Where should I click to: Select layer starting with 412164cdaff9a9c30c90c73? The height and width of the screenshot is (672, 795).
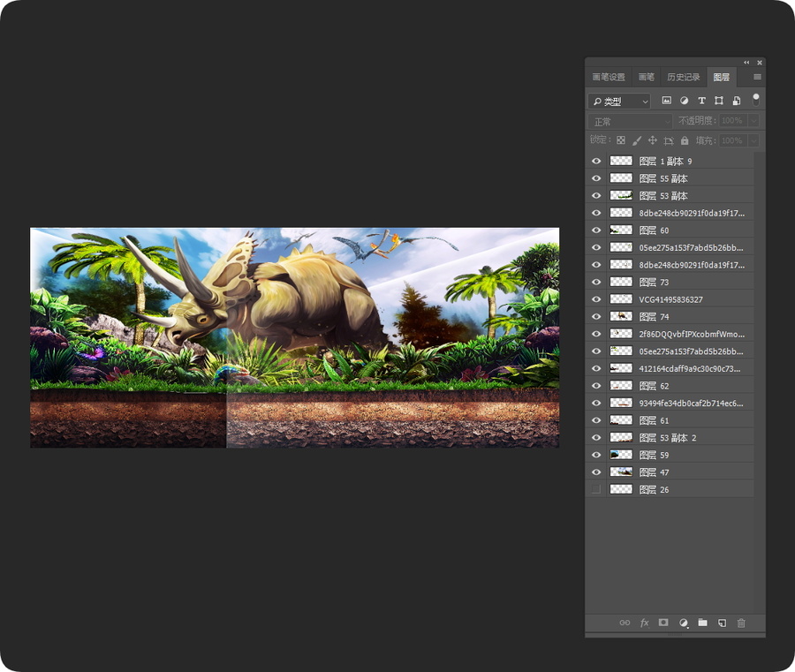pyautogui.click(x=690, y=368)
